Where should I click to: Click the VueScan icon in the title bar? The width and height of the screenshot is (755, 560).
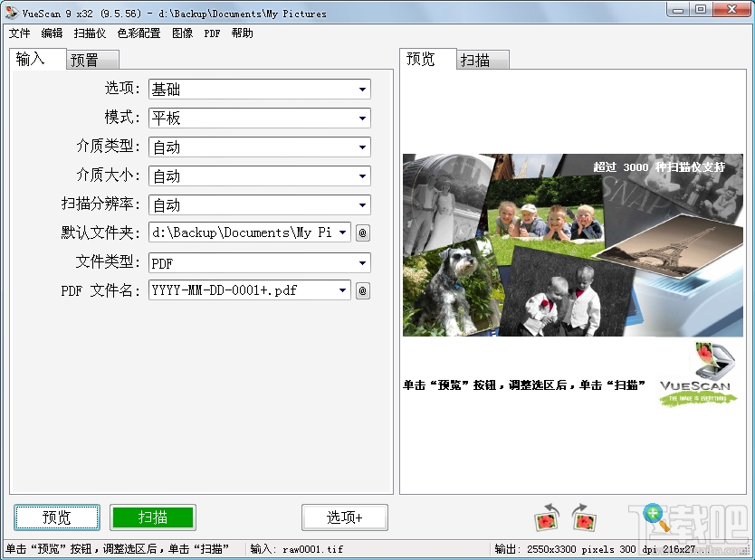13,11
